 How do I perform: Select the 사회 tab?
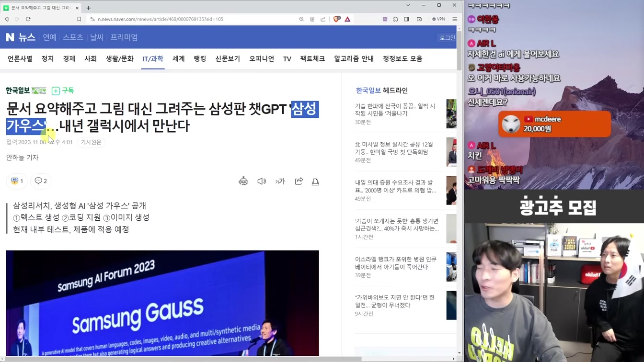tap(91, 59)
